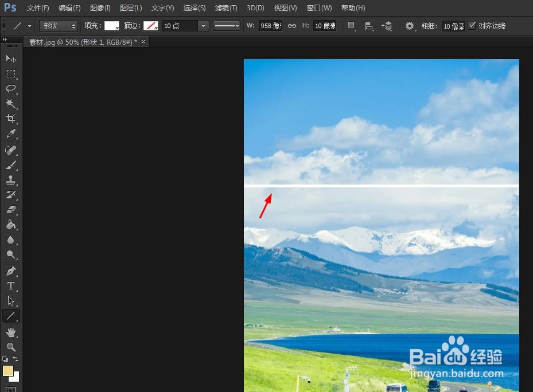The height and width of the screenshot is (392, 533).
Task: Open the 图层 menu
Action: click(130, 7)
